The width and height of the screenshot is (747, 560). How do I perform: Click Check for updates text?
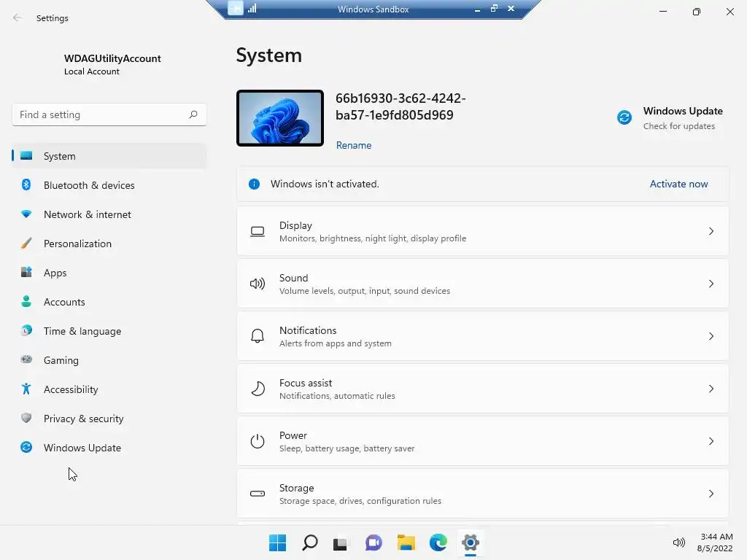pyautogui.click(x=679, y=126)
